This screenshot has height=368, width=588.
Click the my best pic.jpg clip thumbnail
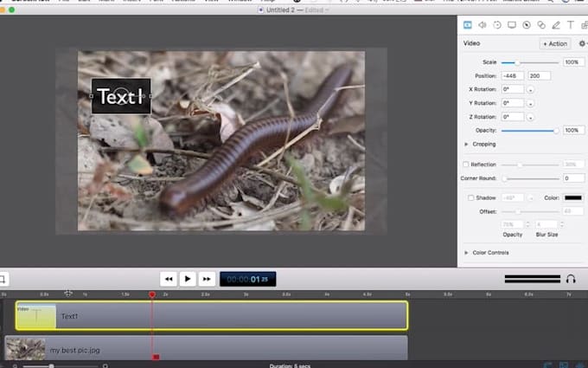click(25, 349)
